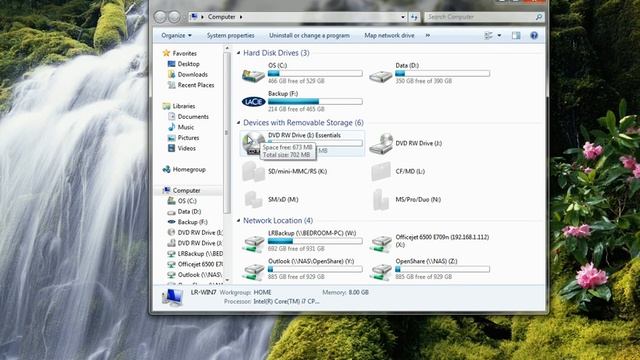Viewport: 640px width, 360px height.
Task: Click the search magnifier icon
Action: pyautogui.click(x=538, y=17)
